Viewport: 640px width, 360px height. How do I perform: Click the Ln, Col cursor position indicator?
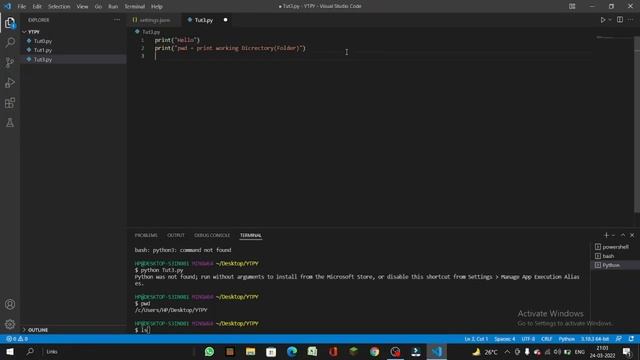(x=476, y=339)
